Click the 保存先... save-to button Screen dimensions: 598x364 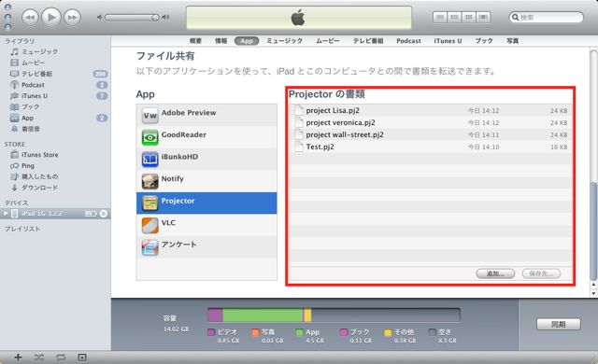[x=541, y=273]
